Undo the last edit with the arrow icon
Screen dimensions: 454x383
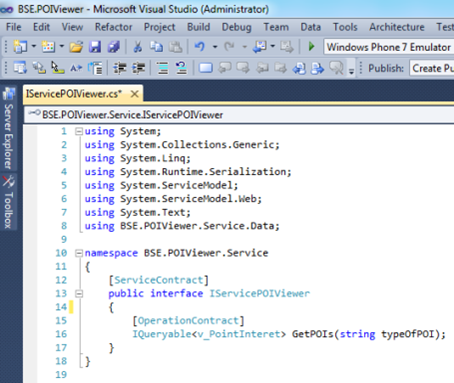pos(200,47)
